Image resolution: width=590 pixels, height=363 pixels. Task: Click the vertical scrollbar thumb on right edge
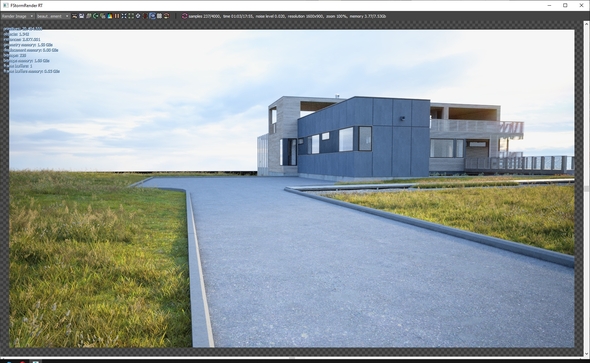coord(586,188)
